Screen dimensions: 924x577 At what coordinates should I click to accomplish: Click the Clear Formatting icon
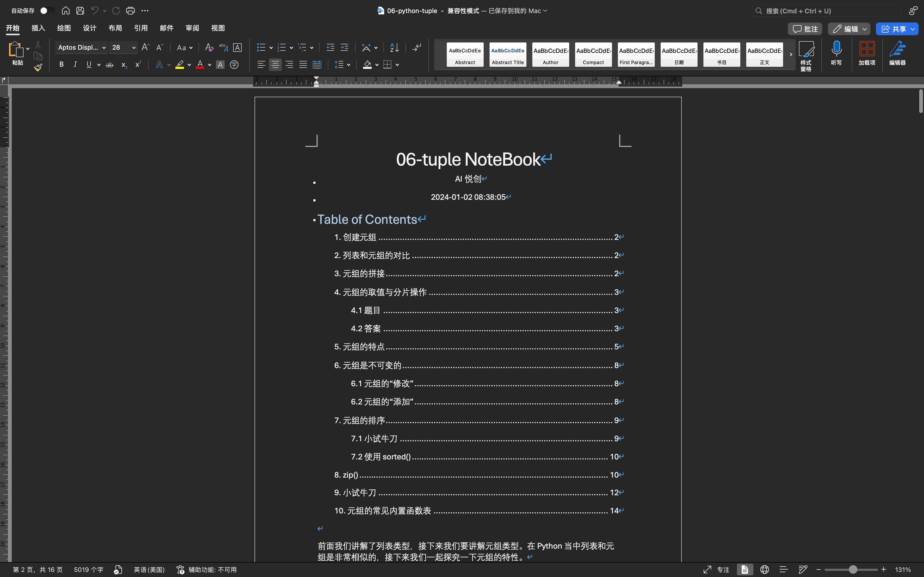coord(209,48)
